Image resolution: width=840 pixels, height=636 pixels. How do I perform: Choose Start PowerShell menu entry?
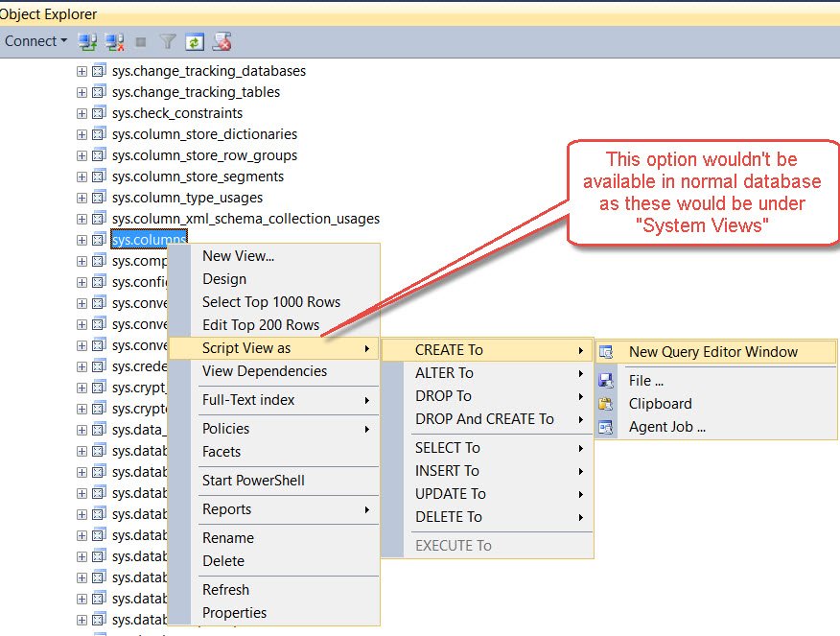coord(273,481)
